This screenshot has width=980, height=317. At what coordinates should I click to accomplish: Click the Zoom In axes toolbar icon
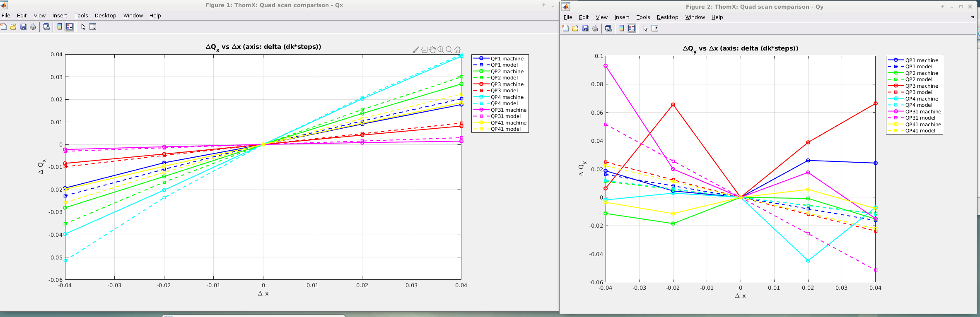tap(441, 50)
